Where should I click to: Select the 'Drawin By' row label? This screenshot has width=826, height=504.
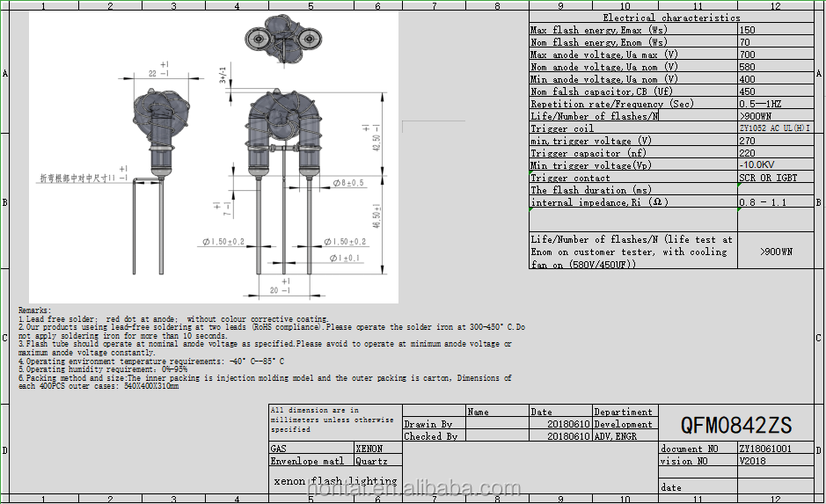(x=428, y=425)
